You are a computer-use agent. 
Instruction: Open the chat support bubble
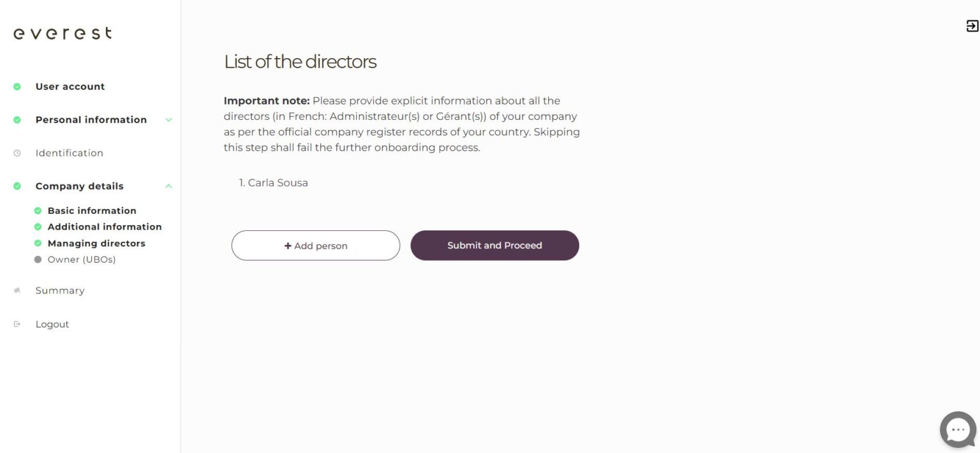pos(958,429)
